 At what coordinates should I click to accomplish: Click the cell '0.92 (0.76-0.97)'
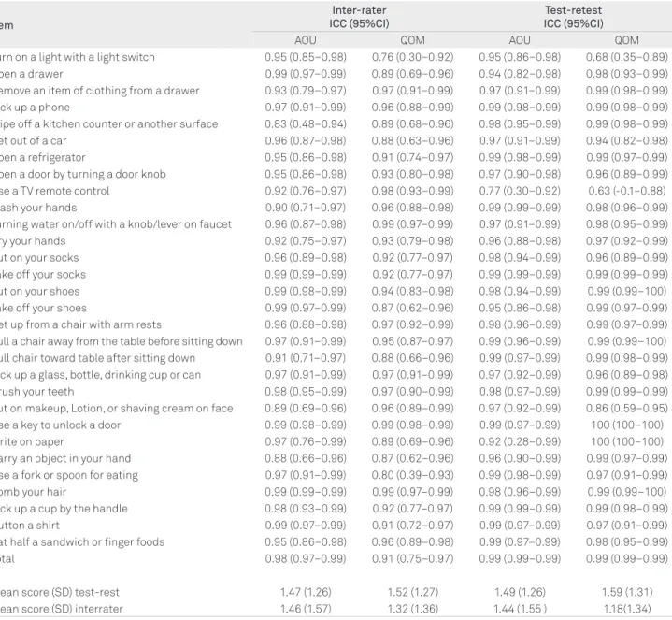point(306,191)
